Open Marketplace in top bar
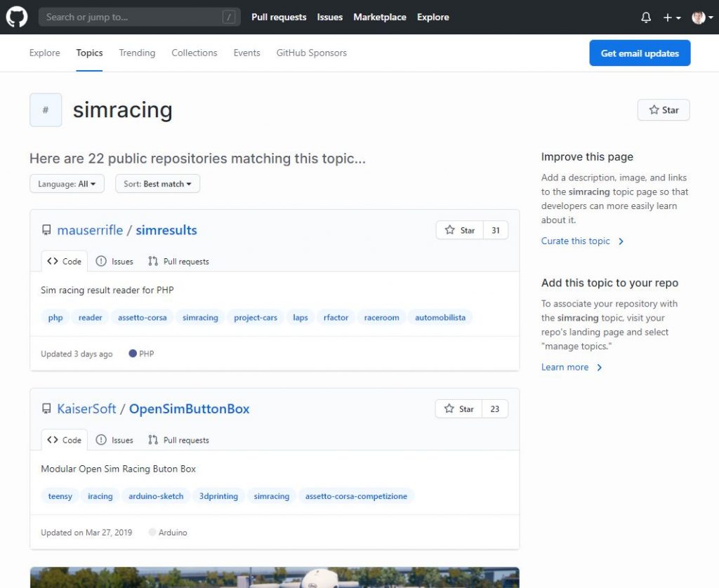 coord(380,17)
